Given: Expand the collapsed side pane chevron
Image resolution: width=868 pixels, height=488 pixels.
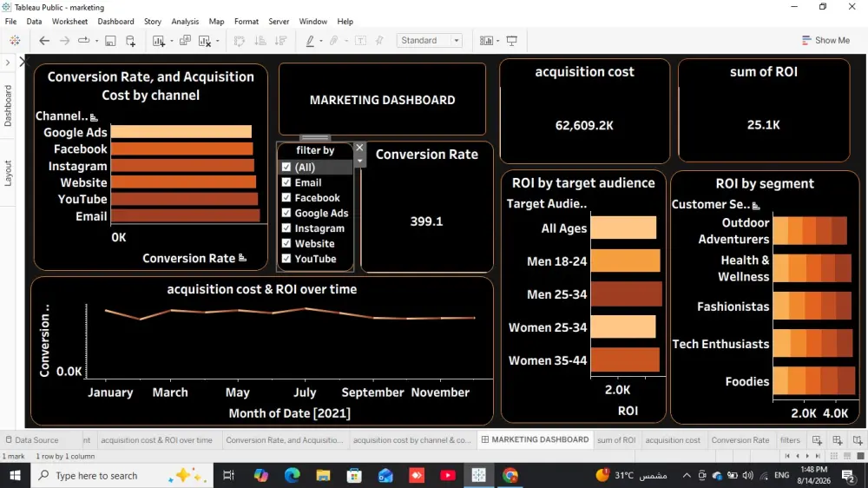Looking at the screenshot, I should click(x=8, y=63).
